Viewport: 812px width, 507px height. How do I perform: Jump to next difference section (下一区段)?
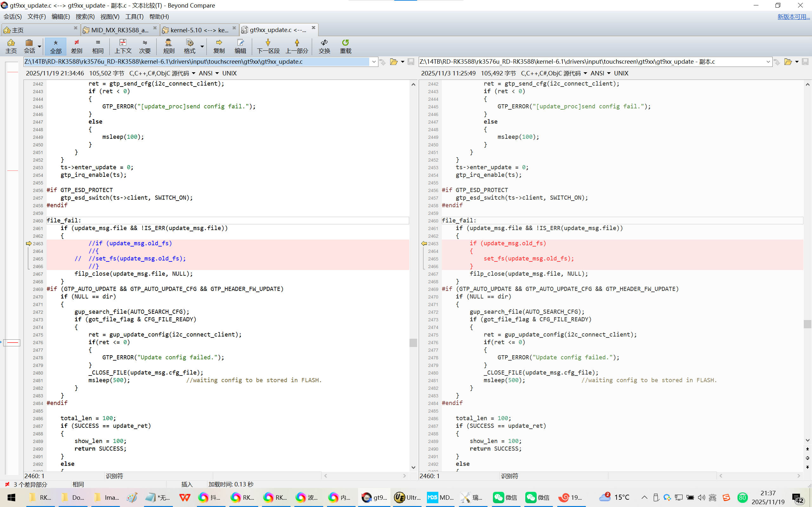pos(268,46)
